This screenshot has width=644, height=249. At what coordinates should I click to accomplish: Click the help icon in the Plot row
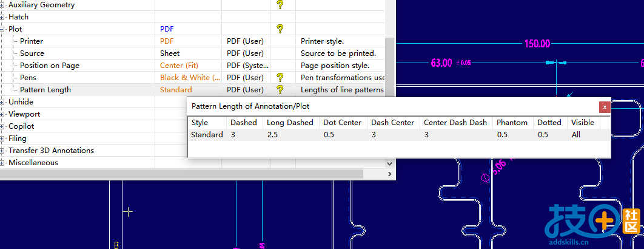[x=280, y=29]
